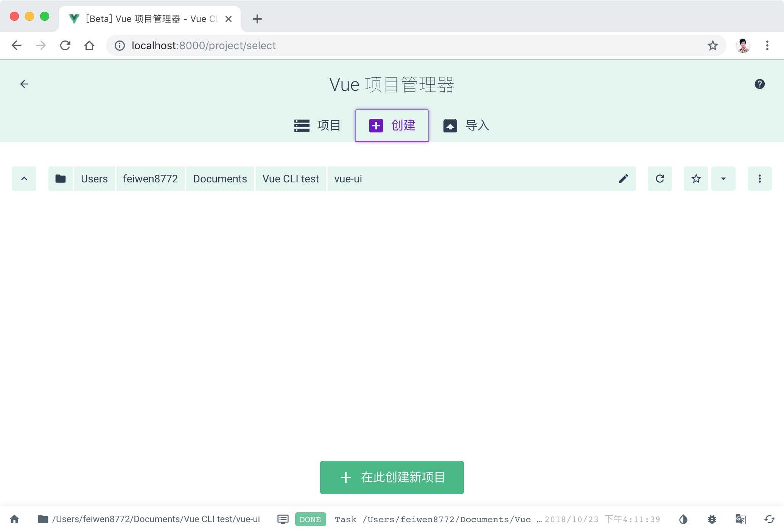
Task: Navigate to Users path segment
Action: pyautogui.click(x=94, y=179)
